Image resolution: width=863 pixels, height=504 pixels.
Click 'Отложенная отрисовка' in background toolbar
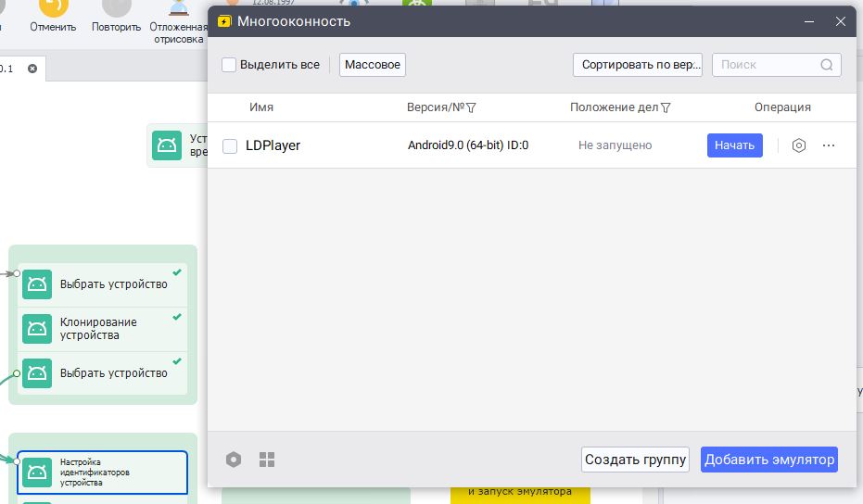click(178, 22)
